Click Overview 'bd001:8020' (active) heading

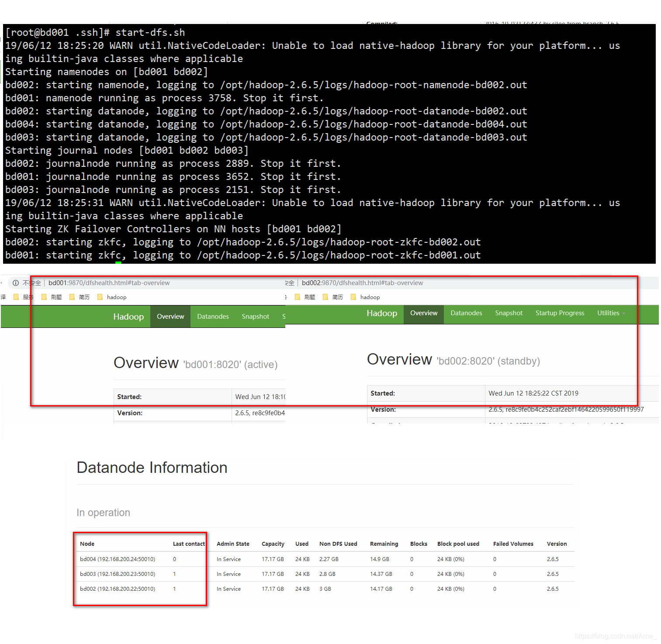tap(195, 363)
